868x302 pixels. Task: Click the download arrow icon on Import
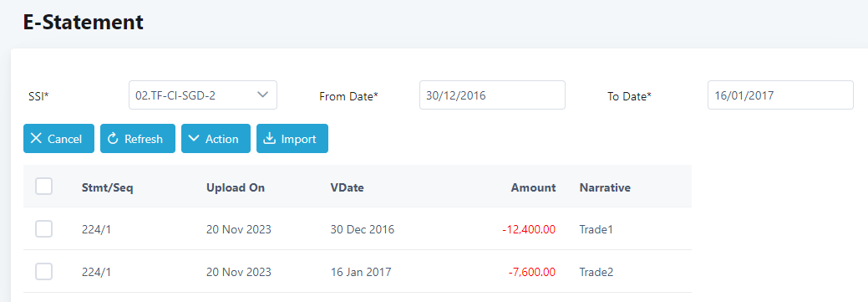[270, 139]
